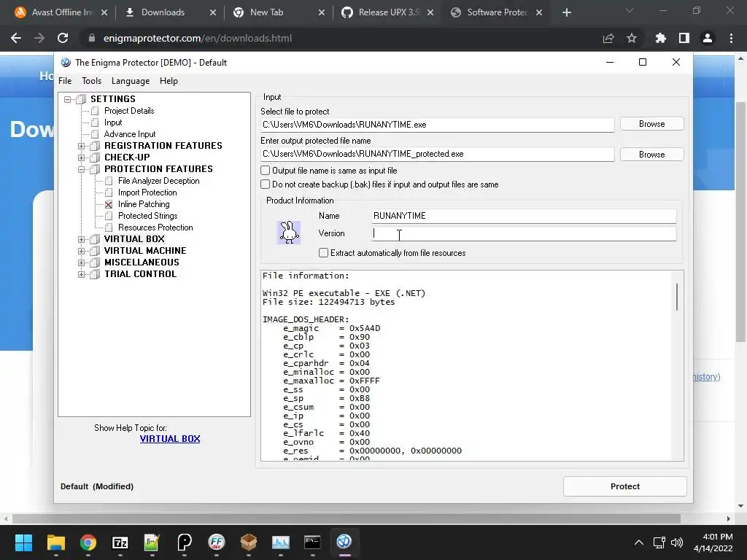
Task: Open File Explorer from taskbar
Action: (x=55, y=542)
